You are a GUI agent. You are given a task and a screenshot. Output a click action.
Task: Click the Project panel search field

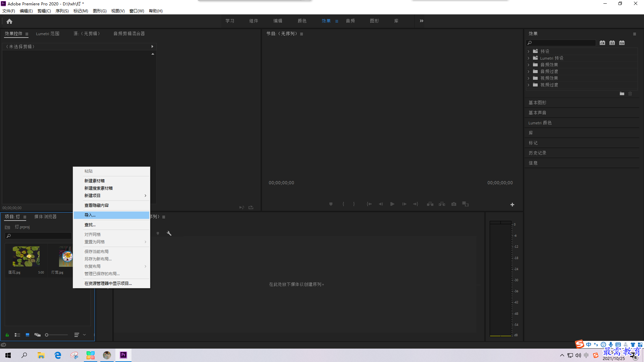tap(38, 236)
